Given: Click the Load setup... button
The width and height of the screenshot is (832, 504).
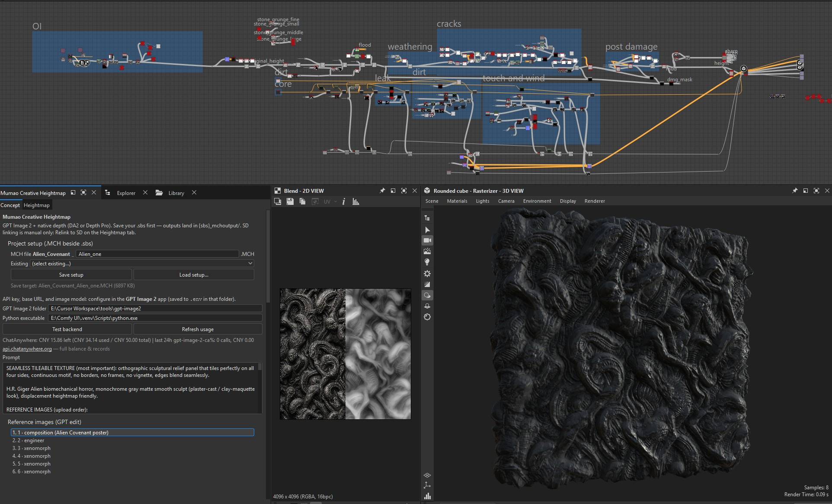Looking at the screenshot, I should (194, 275).
